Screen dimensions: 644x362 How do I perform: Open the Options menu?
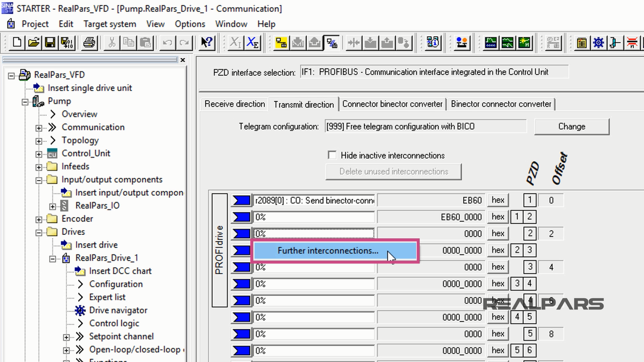click(x=190, y=24)
